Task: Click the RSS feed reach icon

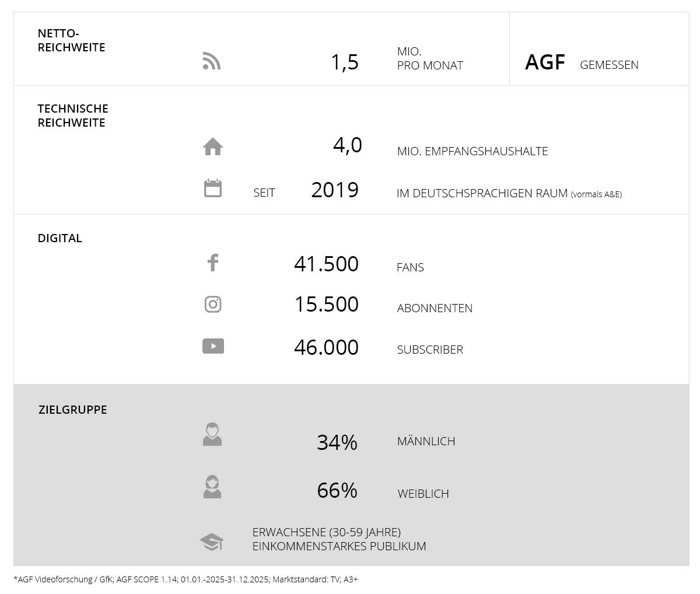Action: pos(212,61)
